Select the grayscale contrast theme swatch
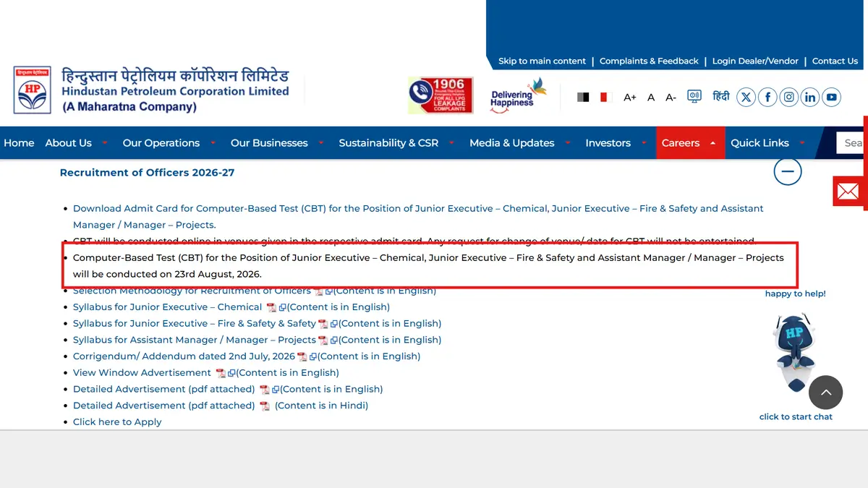Viewport: 868px width, 488px height. pyautogui.click(x=583, y=97)
